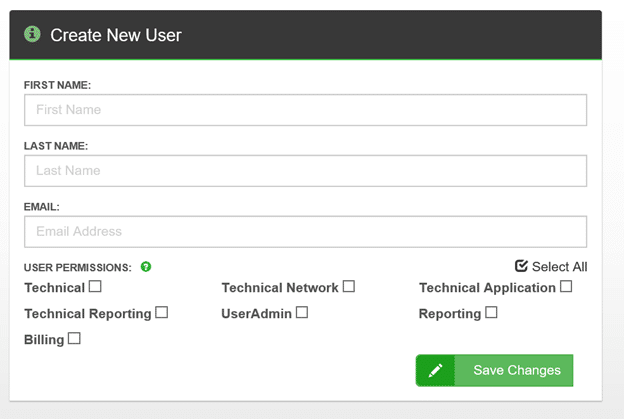Click the LAST NAME field label
Screen dimensions: 624x419
[56, 146]
